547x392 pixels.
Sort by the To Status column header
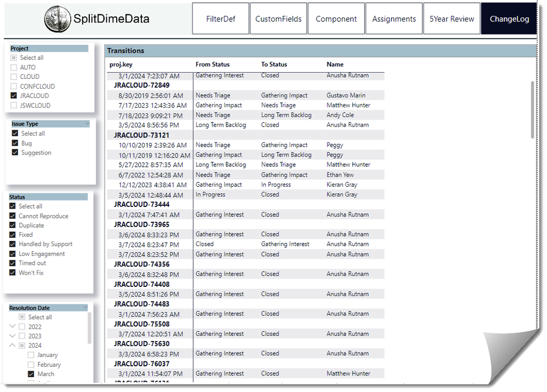[x=274, y=65]
